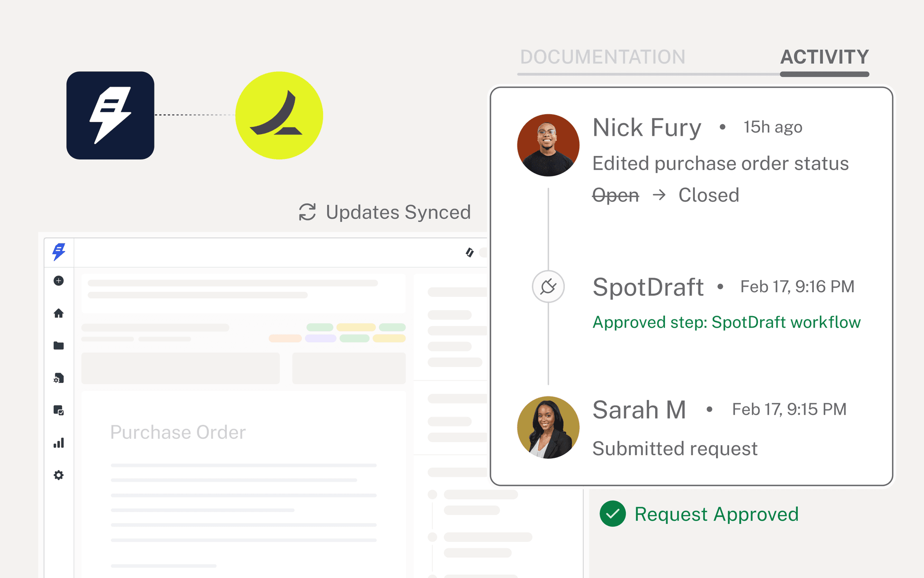Click the 'Sarah M' name
The width and height of the screenshot is (924, 578).
click(639, 410)
